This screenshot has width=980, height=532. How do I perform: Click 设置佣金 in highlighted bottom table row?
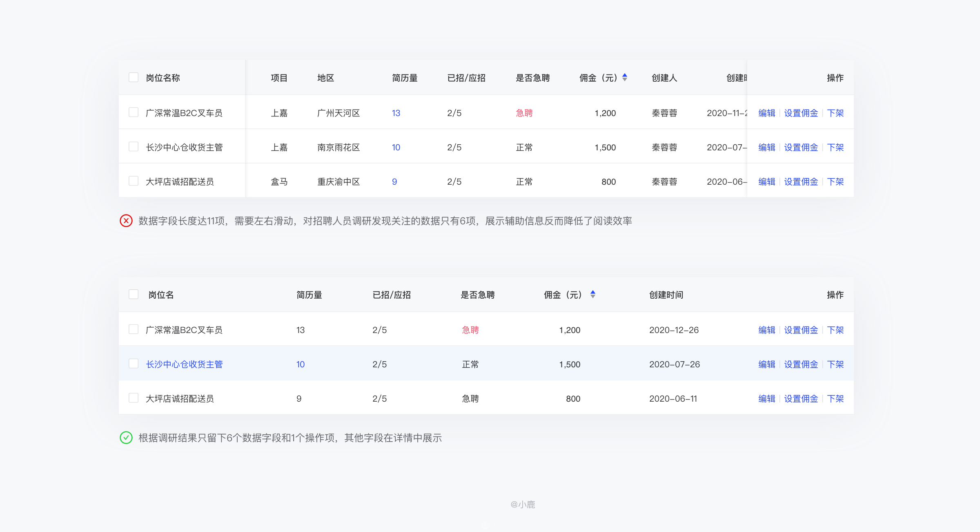tap(801, 364)
